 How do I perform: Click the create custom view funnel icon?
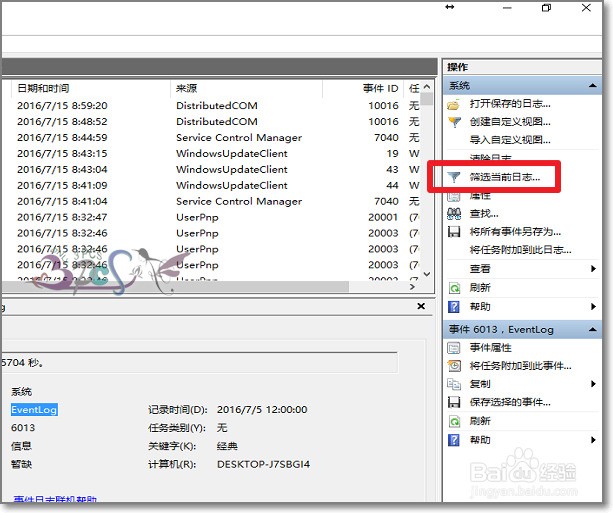tap(454, 122)
